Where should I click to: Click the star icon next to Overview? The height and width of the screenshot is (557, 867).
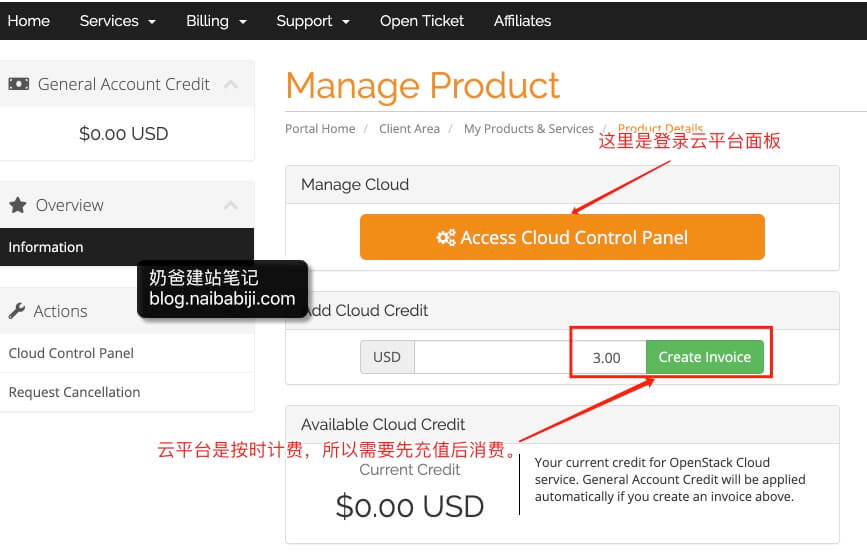tap(18, 205)
